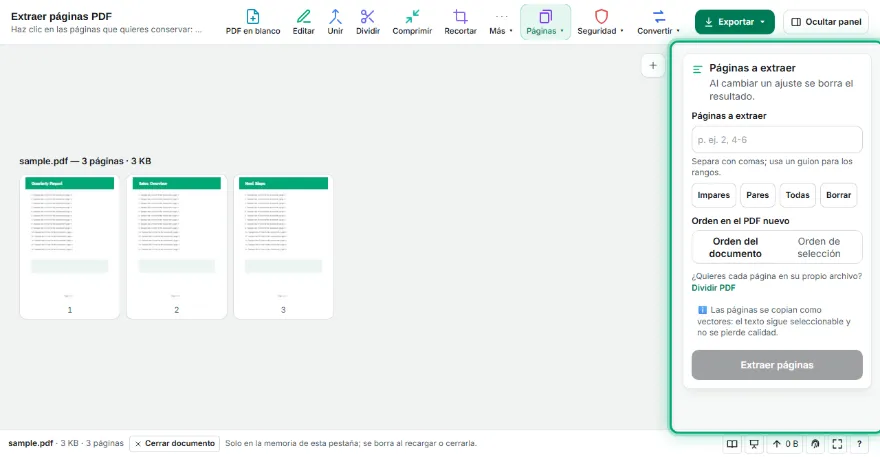Click the status bar sample.pdf name

coord(30,444)
